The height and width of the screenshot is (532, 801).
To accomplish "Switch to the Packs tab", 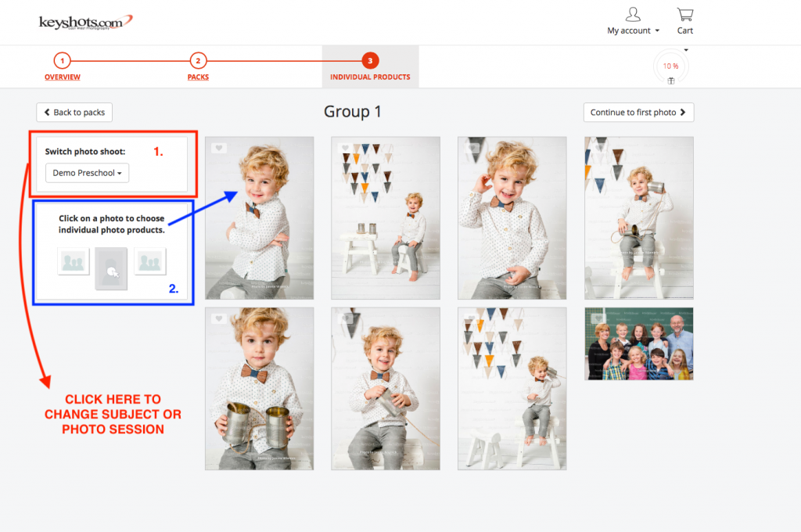I will point(198,77).
